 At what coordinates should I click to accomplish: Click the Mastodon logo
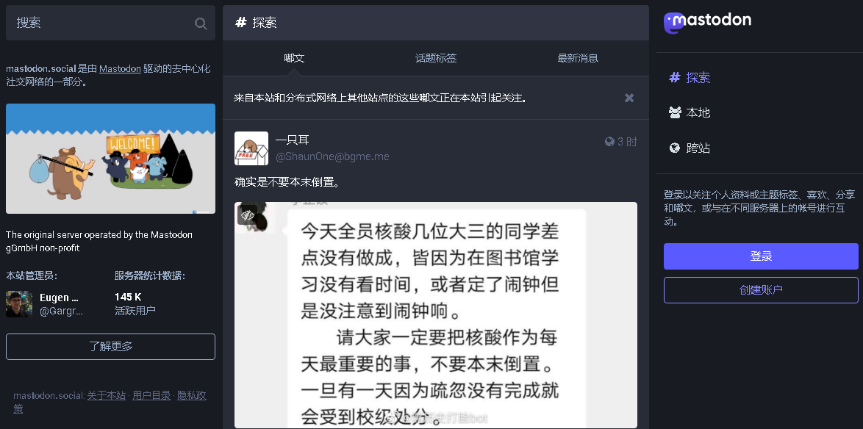(x=707, y=22)
